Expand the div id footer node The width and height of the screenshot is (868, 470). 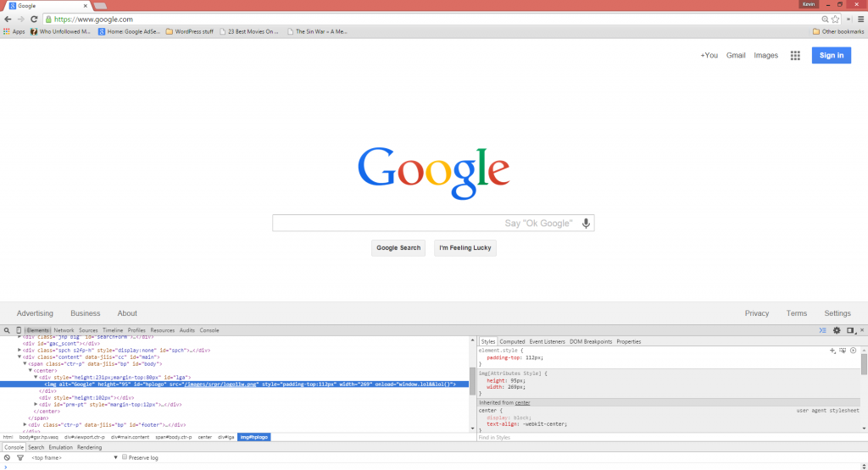pyautogui.click(x=25, y=424)
